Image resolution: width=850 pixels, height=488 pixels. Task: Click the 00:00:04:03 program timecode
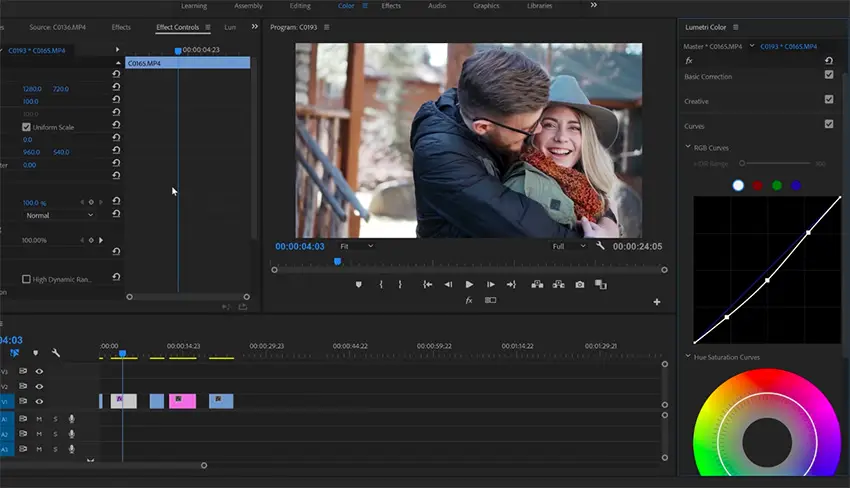point(300,247)
